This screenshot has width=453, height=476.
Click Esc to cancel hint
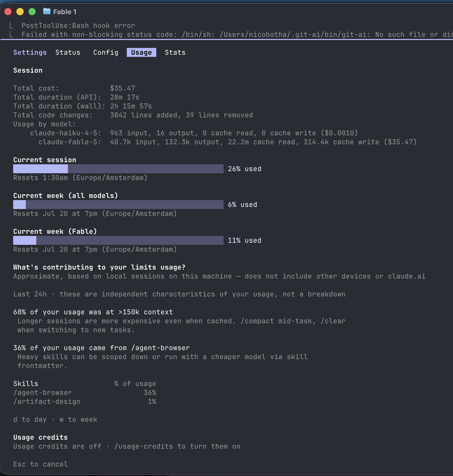(41, 464)
